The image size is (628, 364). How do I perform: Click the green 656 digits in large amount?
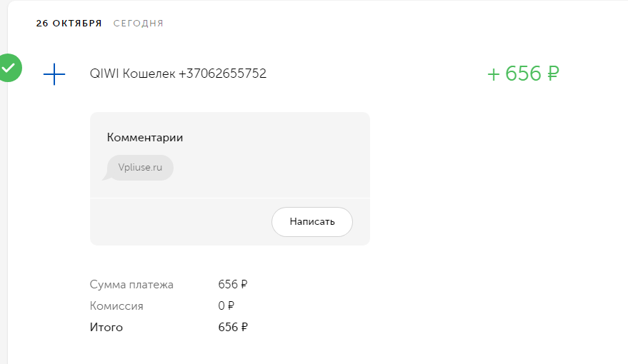coord(523,74)
